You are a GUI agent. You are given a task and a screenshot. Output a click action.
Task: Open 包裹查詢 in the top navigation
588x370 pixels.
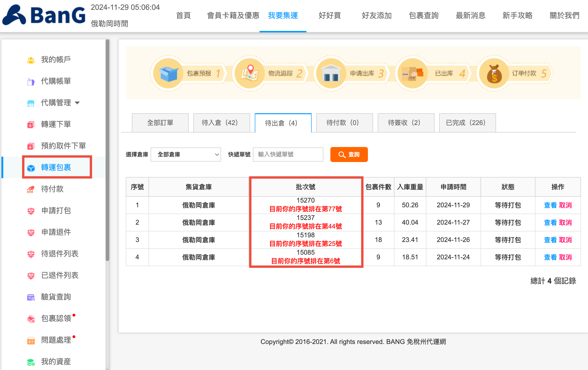point(424,16)
